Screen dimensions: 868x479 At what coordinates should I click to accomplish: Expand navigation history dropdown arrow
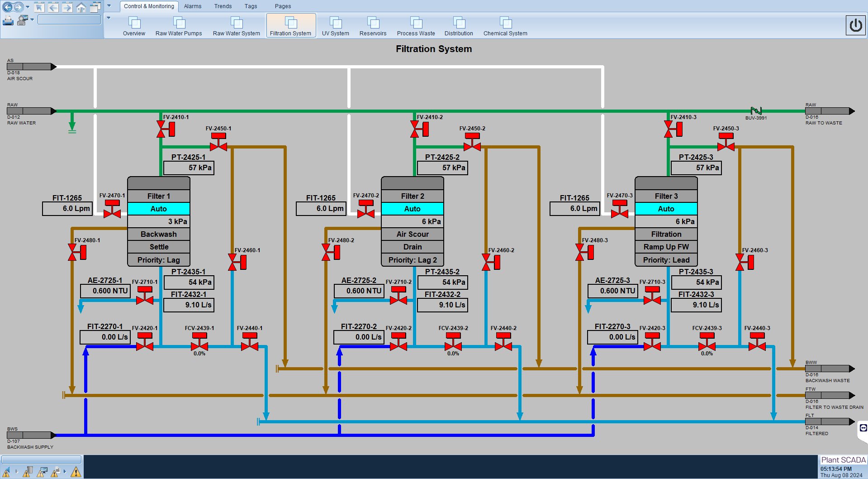pos(28,7)
